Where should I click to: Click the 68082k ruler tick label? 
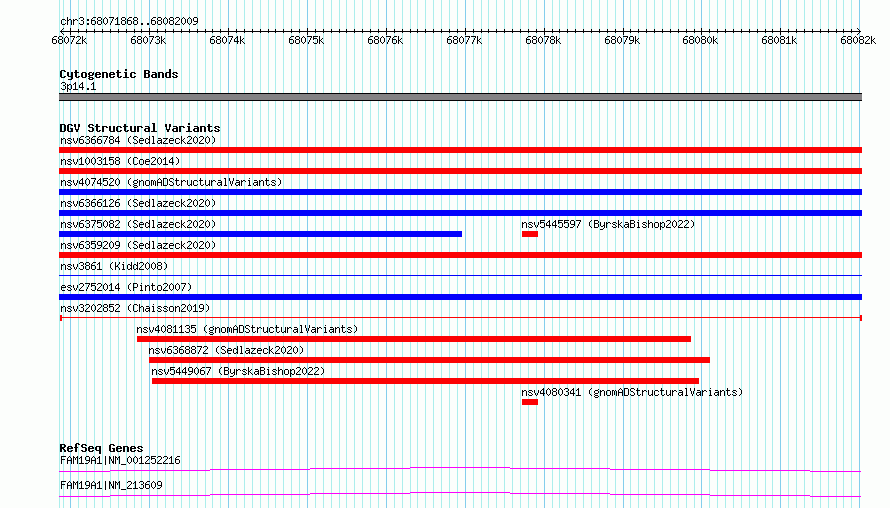[x=858, y=40]
